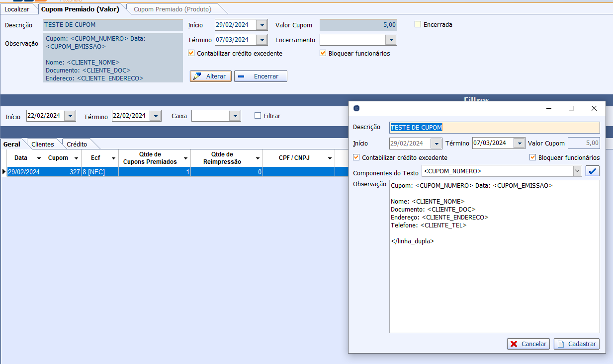613x364 pixels.
Task: Uncheck Bloquear funcionários in the dialog
Action: tap(533, 157)
